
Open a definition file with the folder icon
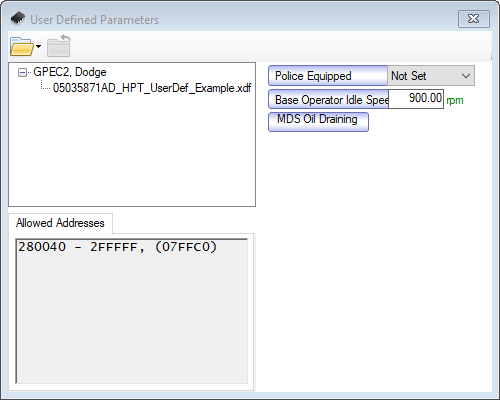pos(22,46)
